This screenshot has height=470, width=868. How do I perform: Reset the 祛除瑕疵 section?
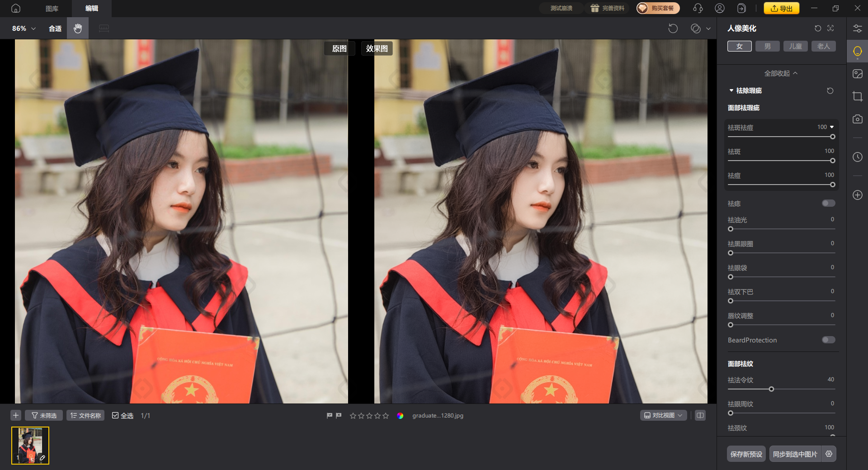[830, 91]
